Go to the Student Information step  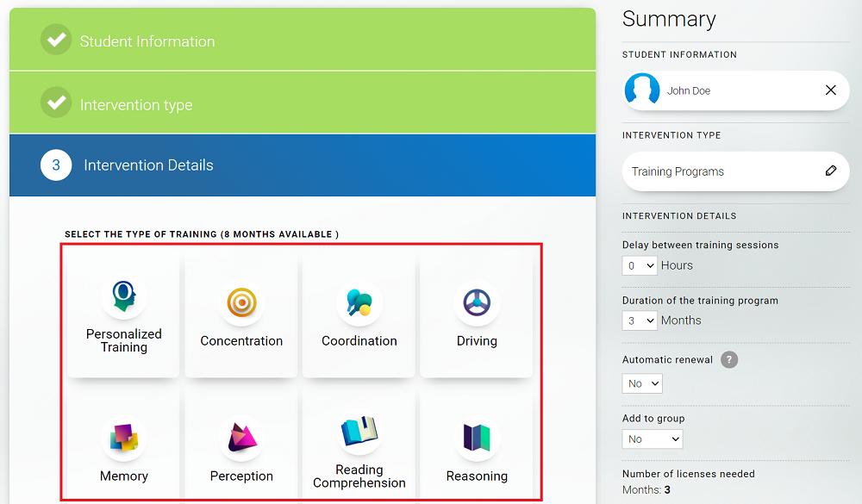(147, 41)
